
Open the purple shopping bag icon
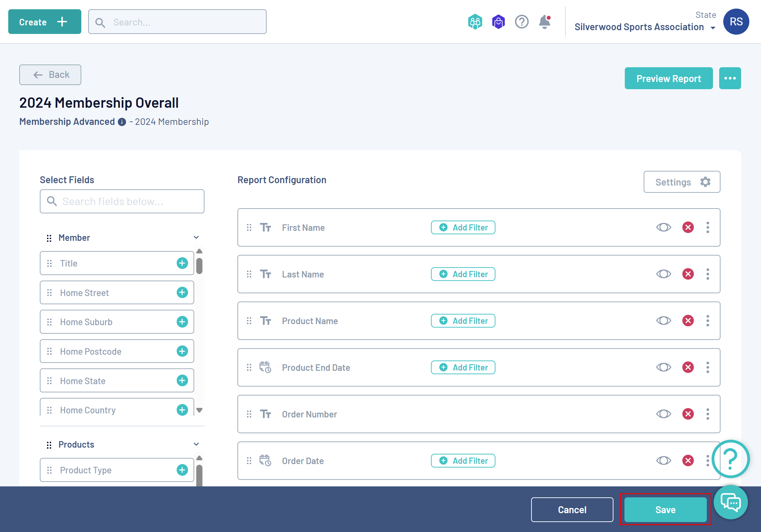[x=498, y=22]
